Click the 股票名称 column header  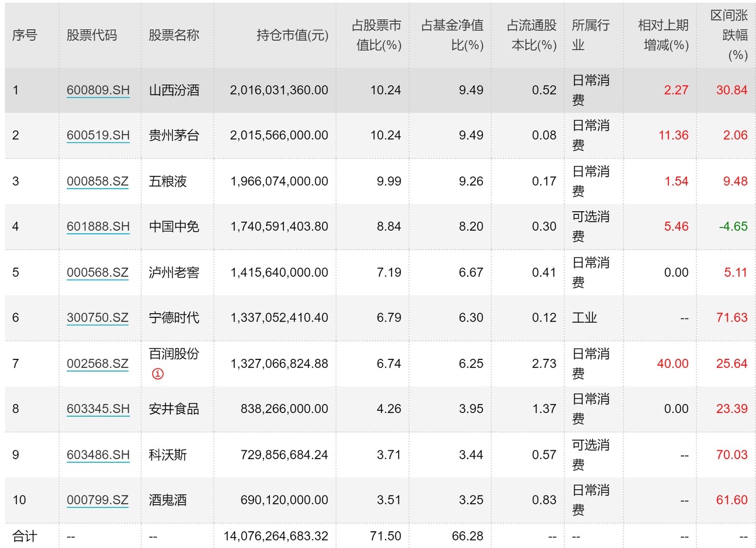tap(174, 35)
